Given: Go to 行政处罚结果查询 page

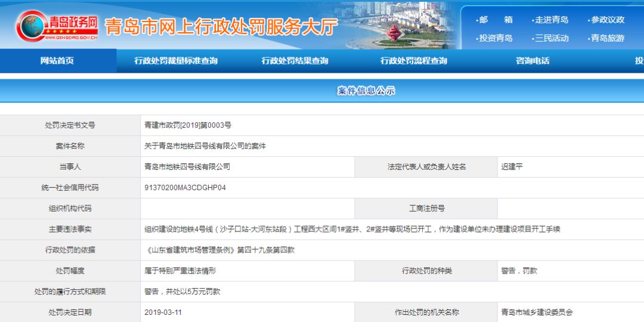Looking at the screenshot, I should pos(295,61).
